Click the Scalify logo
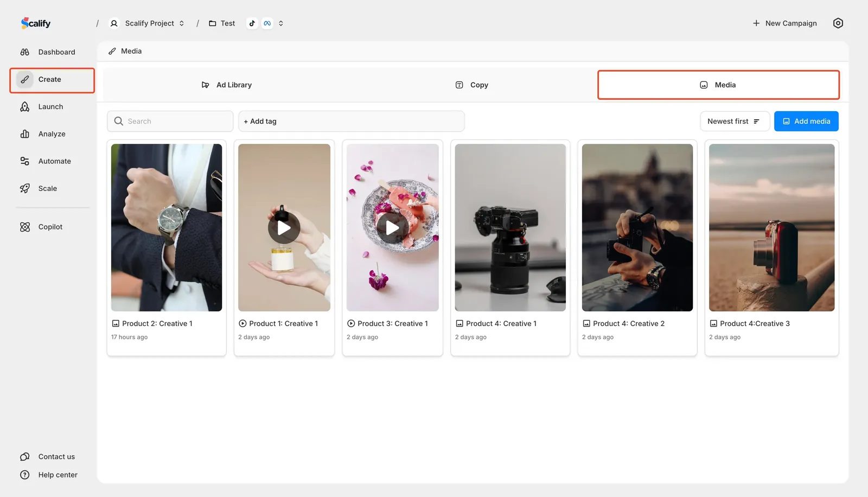The image size is (868, 497). [x=35, y=23]
